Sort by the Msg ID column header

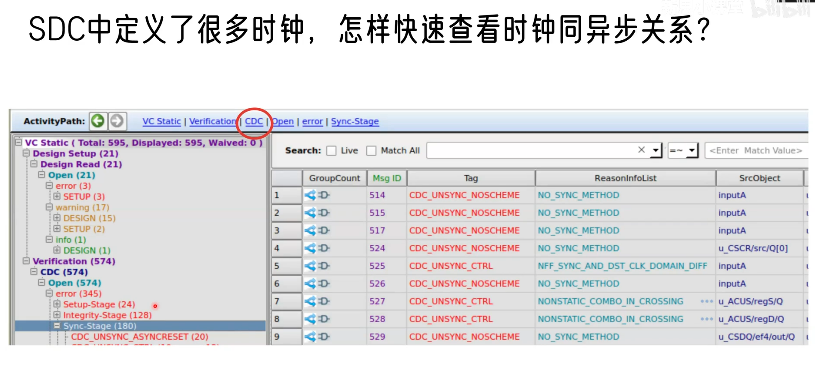387,178
